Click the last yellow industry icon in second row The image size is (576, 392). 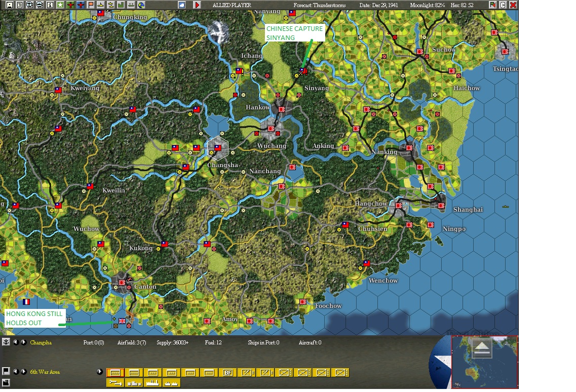tap(171, 383)
